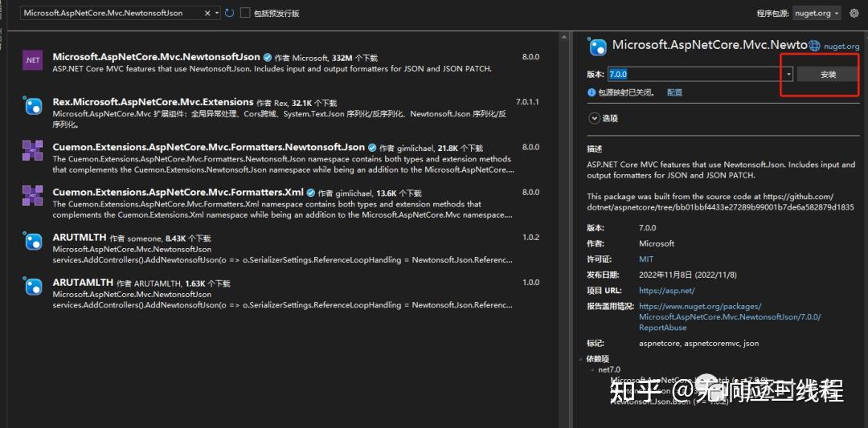868x428 pixels.
Task: Open package source settings gear
Action: (854, 13)
